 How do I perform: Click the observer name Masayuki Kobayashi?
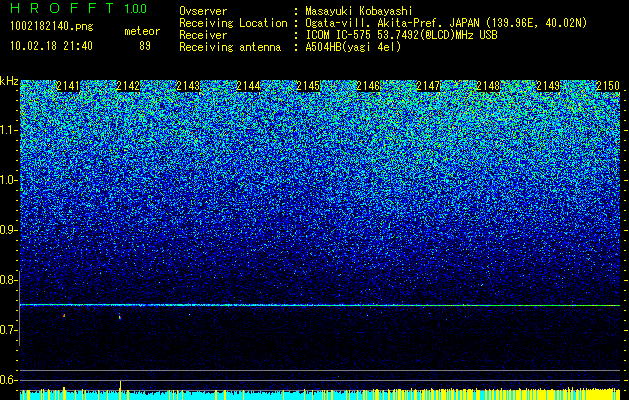(x=359, y=11)
